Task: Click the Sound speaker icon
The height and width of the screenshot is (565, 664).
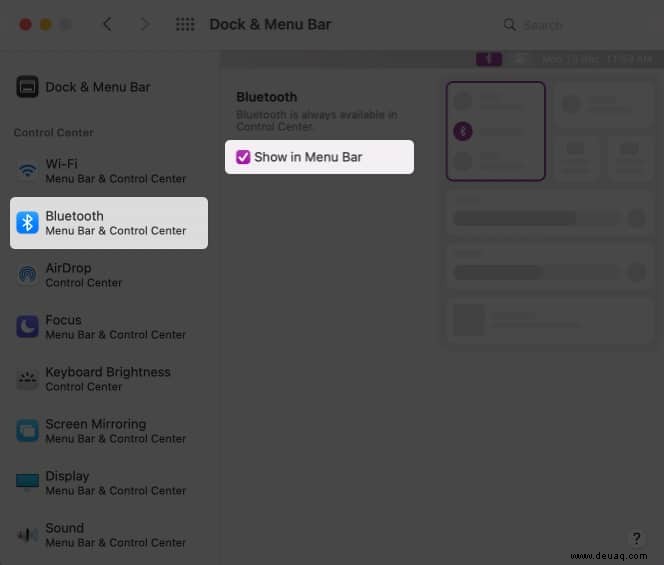Action: (x=28, y=535)
